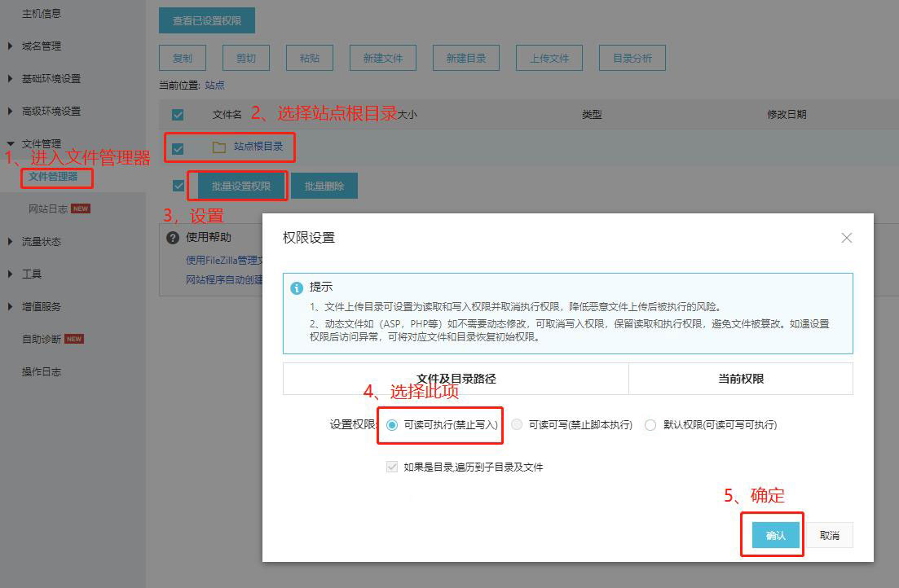Image resolution: width=899 pixels, height=588 pixels.
Task: Click the 批量设置权限 button
Action: tap(241, 186)
